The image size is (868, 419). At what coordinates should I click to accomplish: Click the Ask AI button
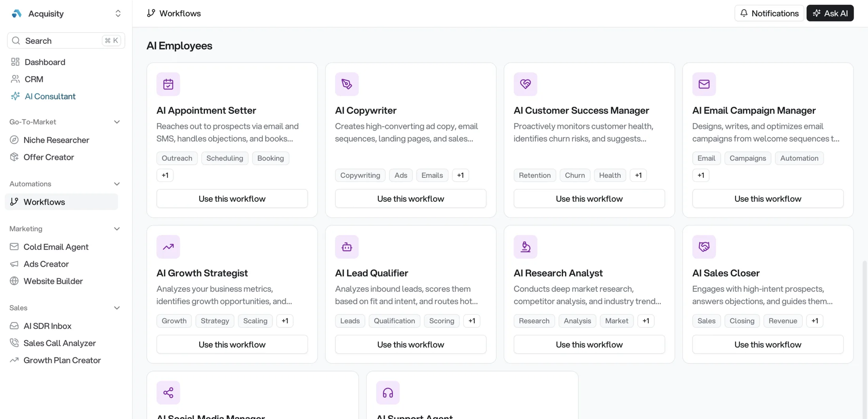point(830,13)
